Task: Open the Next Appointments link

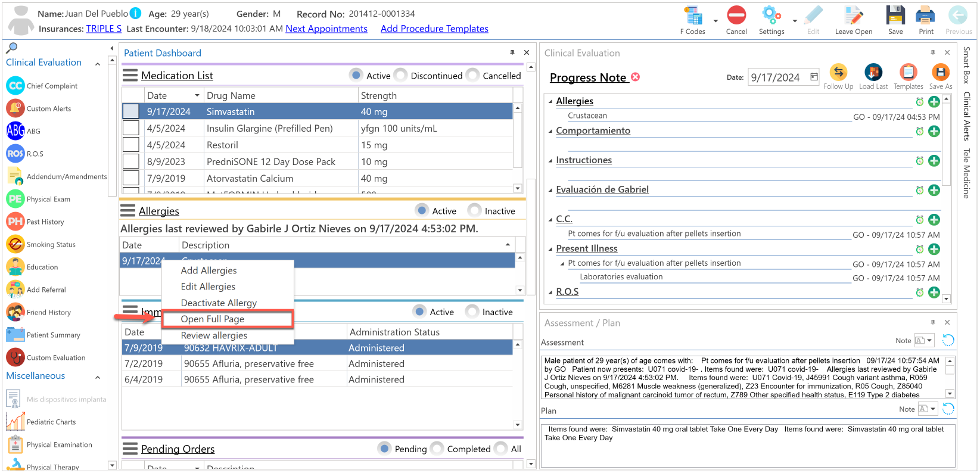Action: coord(326,29)
